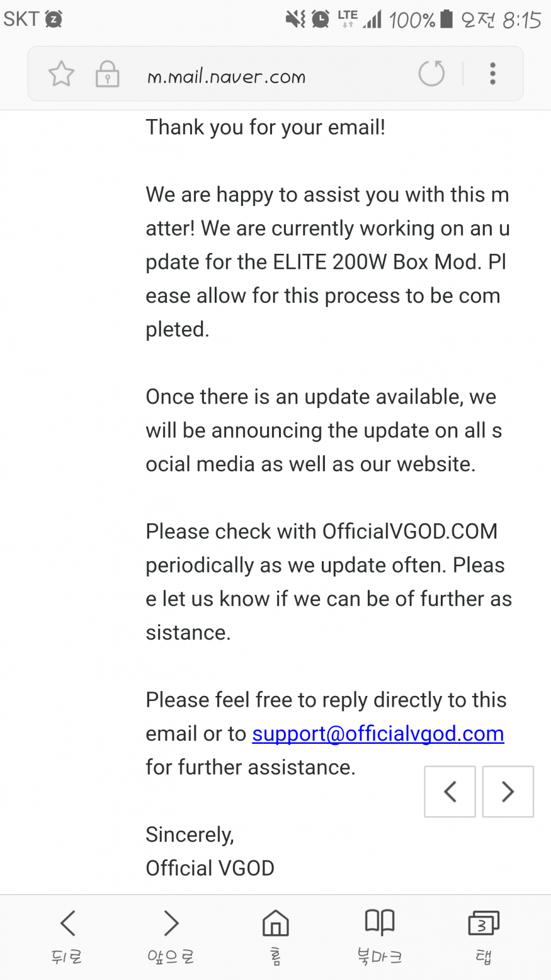Screen dimensions: 551x980
Task: Open the three-dot browser menu
Action: 492,74
